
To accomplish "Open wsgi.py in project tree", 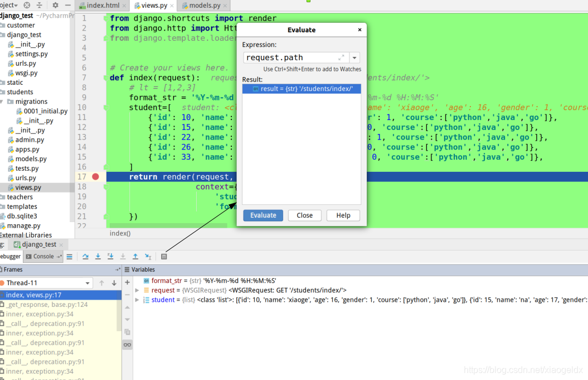I will (26, 73).
